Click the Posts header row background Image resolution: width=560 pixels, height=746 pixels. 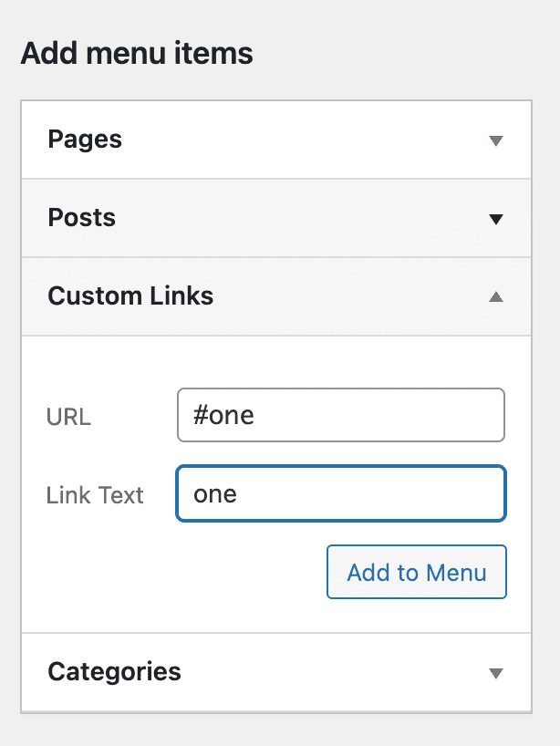pos(301,218)
